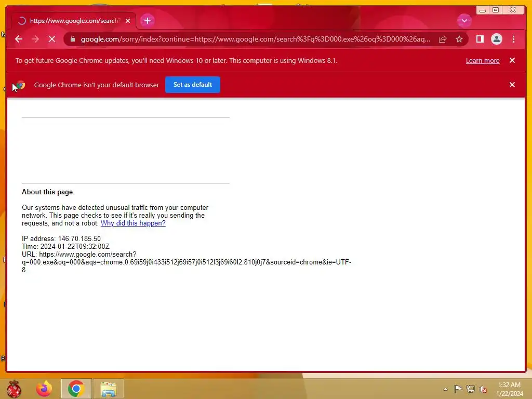Open Chrome three-dot menu
This screenshot has height=399, width=532.
[513, 39]
